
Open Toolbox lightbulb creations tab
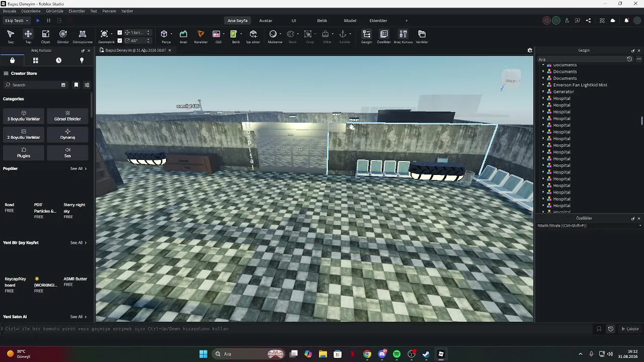click(x=82, y=60)
